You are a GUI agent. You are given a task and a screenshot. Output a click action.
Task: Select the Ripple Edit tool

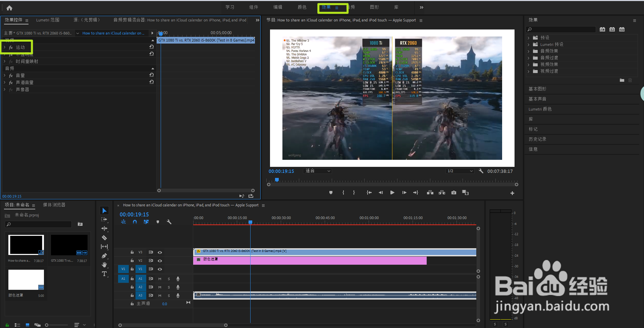(x=104, y=228)
